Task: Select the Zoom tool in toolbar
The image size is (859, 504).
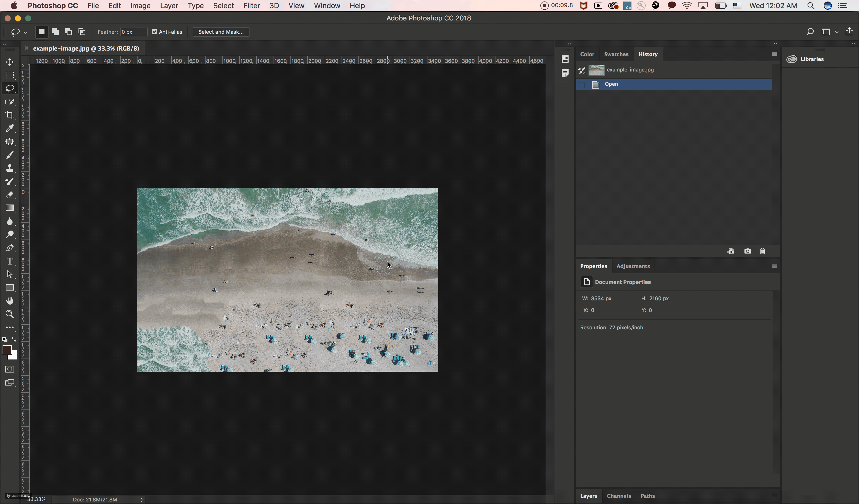Action: (9, 314)
